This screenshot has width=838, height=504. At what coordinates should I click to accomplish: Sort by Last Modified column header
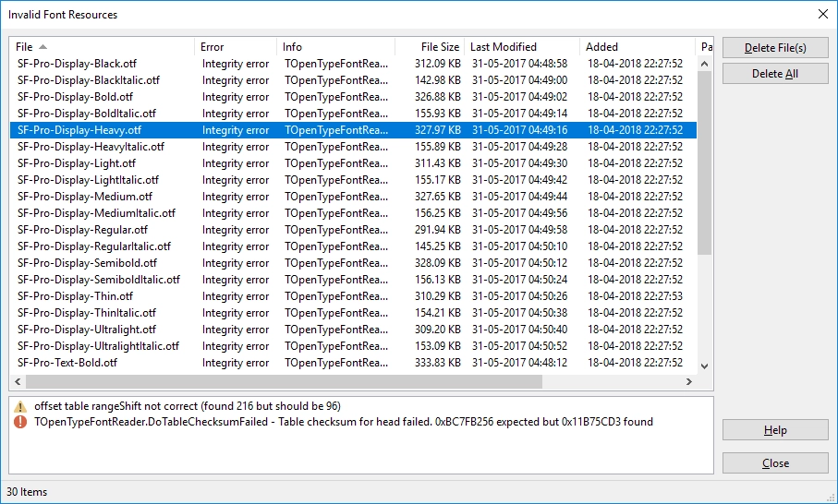click(504, 47)
